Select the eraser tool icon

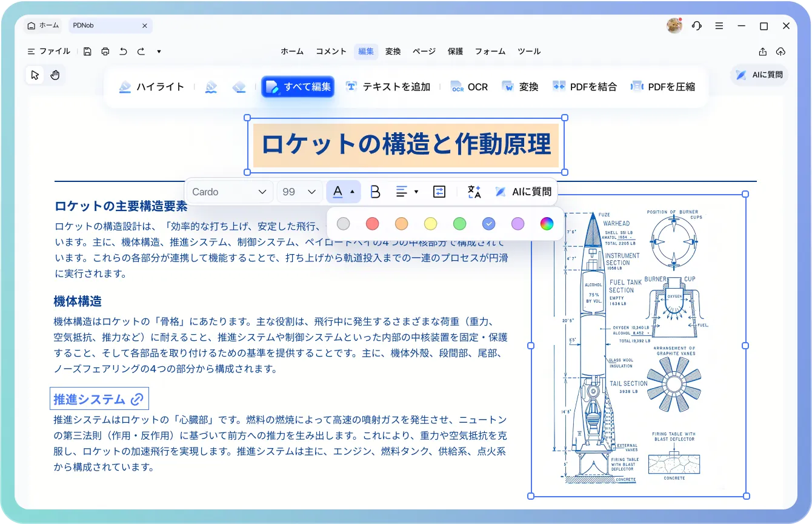[x=239, y=87]
